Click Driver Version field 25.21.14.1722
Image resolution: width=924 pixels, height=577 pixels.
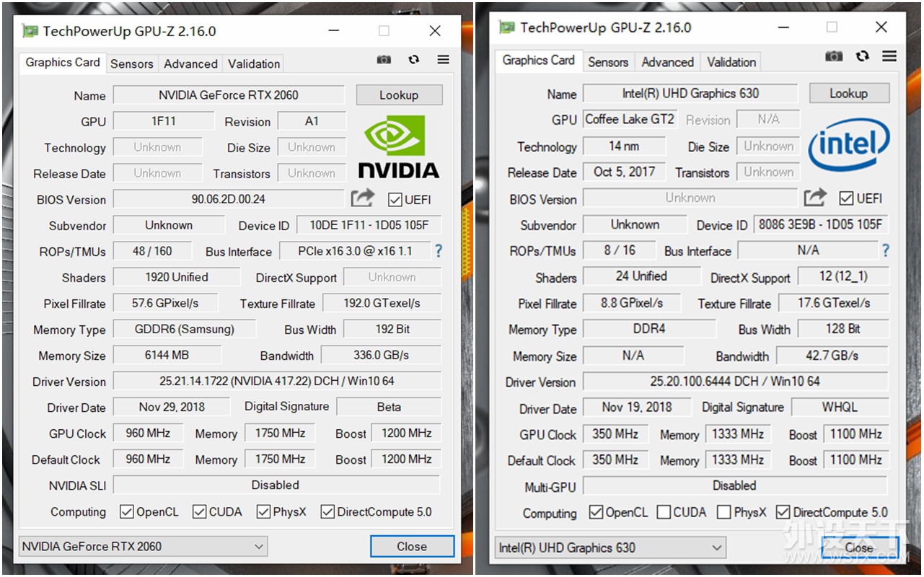pyautogui.click(x=277, y=381)
